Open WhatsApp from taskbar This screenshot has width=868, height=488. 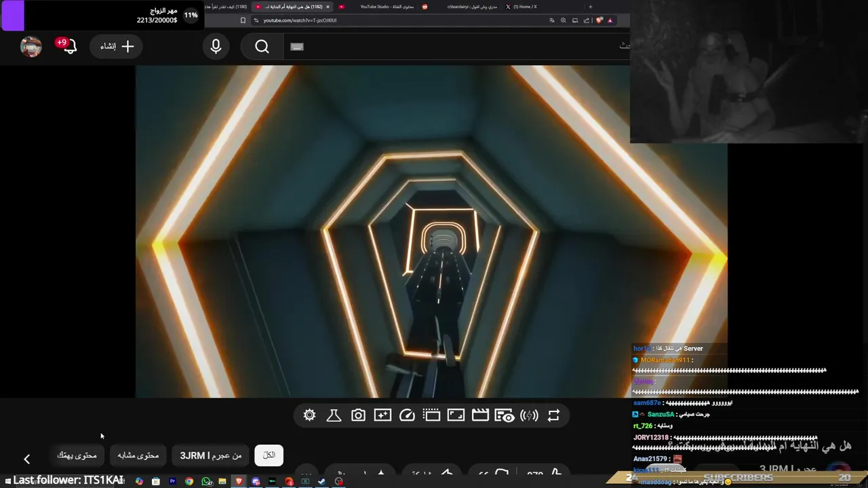pyautogui.click(x=206, y=481)
